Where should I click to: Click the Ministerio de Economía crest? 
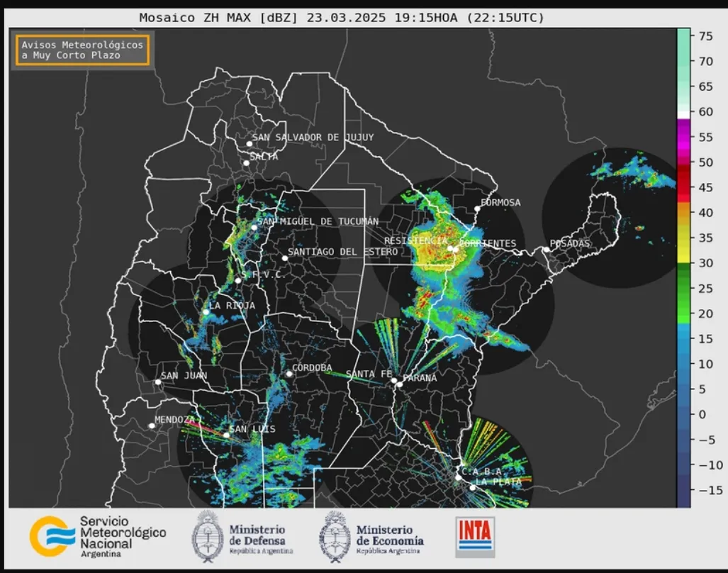[x=334, y=535]
